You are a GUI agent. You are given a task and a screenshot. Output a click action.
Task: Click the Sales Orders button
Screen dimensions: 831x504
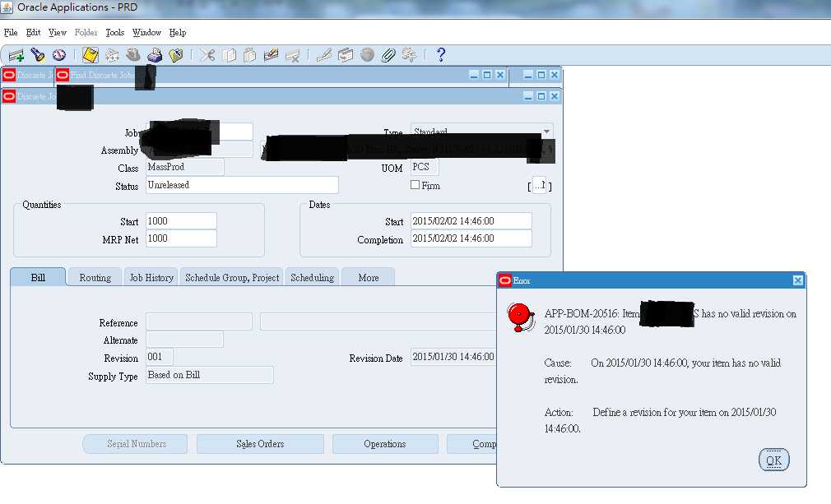click(260, 444)
